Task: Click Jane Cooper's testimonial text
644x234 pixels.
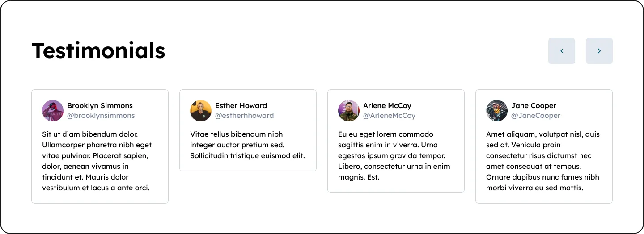Action: click(x=542, y=161)
